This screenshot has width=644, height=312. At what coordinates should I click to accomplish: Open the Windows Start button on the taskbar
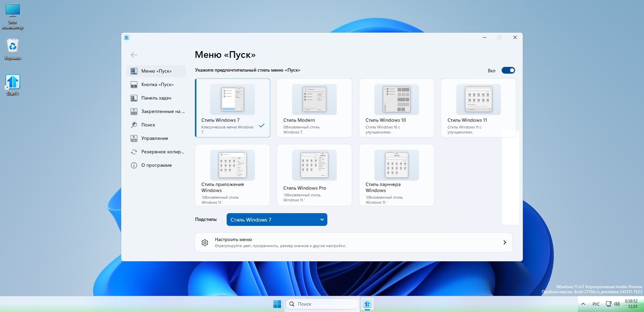click(x=277, y=304)
